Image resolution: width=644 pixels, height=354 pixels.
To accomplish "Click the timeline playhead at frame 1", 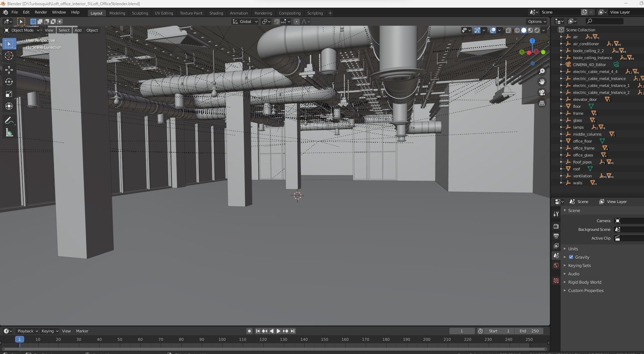I will (19, 339).
